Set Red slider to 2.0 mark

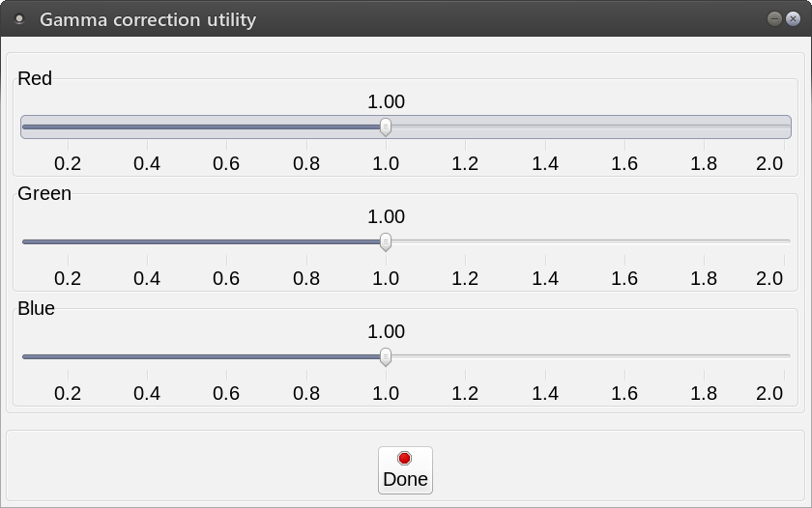tap(783, 127)
